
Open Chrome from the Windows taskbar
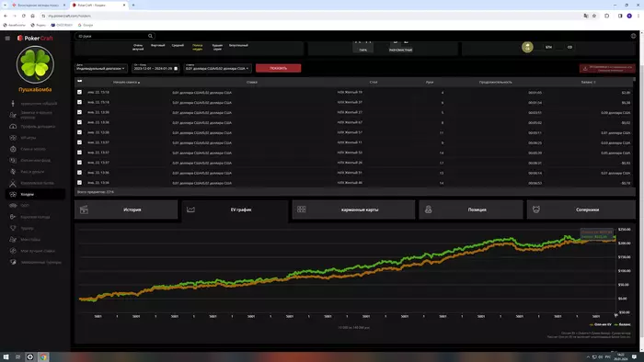click(43, 357)
